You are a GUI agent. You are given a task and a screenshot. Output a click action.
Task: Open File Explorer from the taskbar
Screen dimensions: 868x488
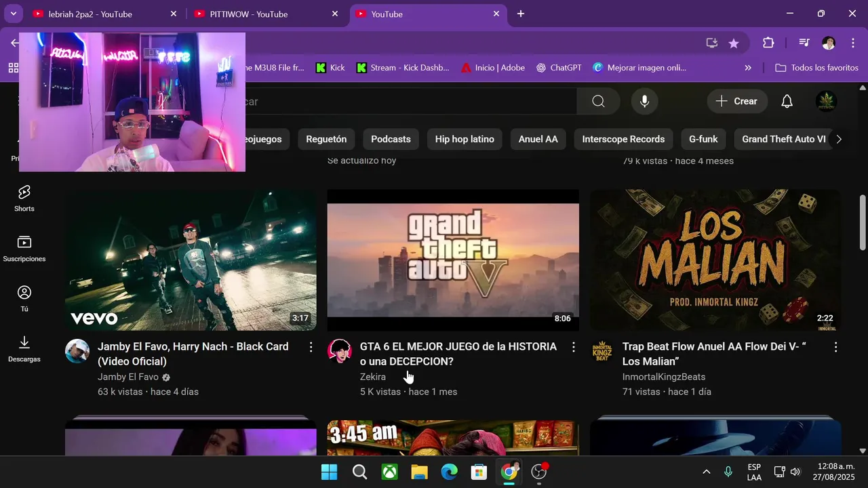(x=419, y=472)
